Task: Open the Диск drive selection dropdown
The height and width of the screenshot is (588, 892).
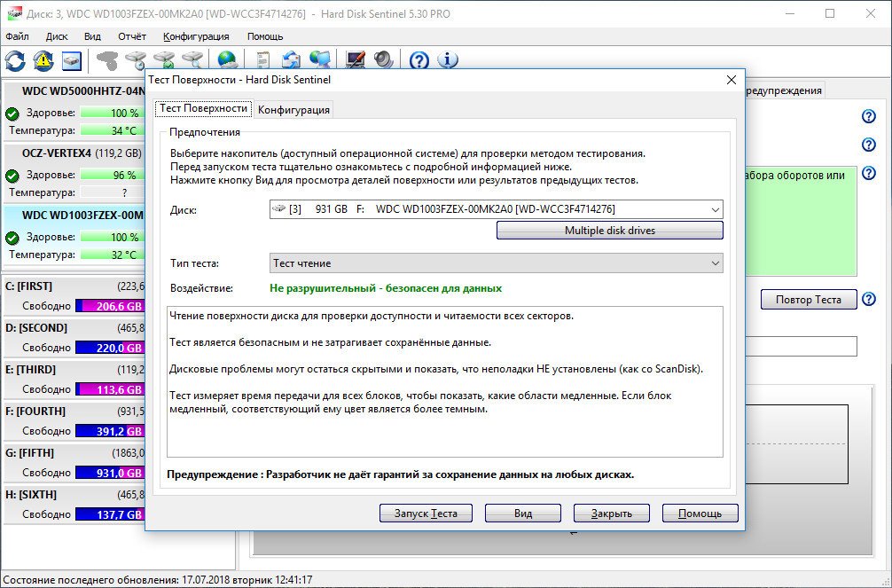Action: click(496, 209)
